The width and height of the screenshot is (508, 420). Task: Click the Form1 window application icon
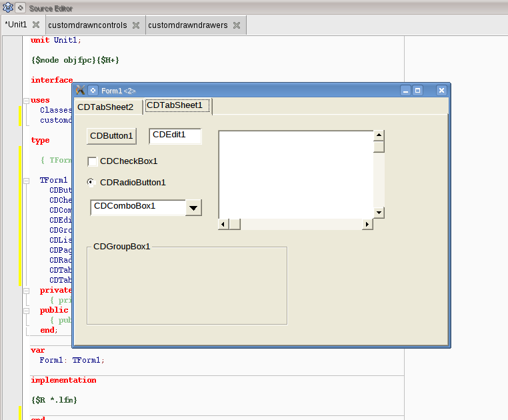81,90
